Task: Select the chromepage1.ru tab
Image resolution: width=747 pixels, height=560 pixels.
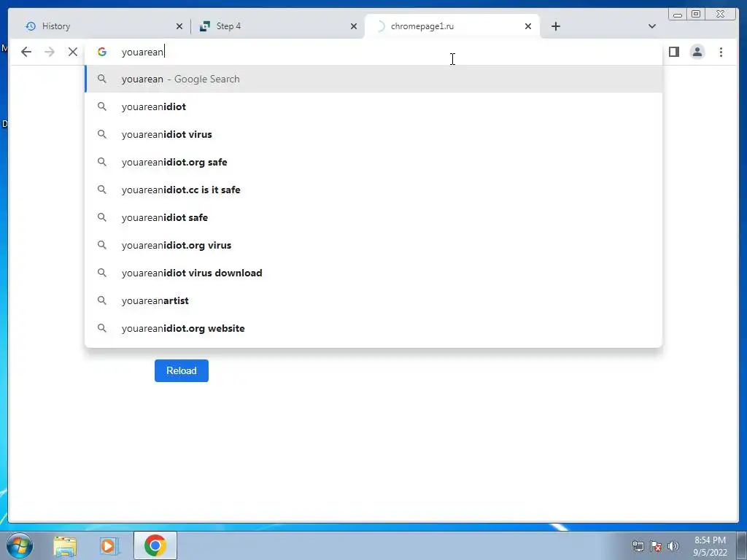Action: (452, 26)
